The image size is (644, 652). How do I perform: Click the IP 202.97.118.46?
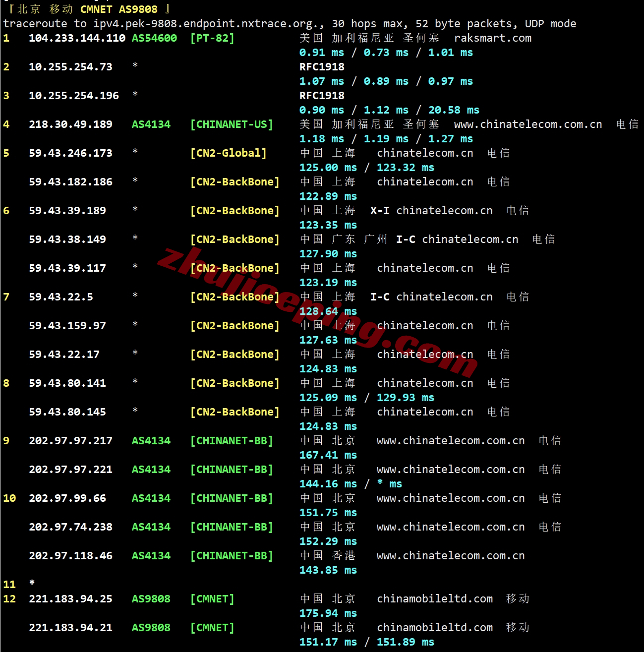[x=70, y=556]
